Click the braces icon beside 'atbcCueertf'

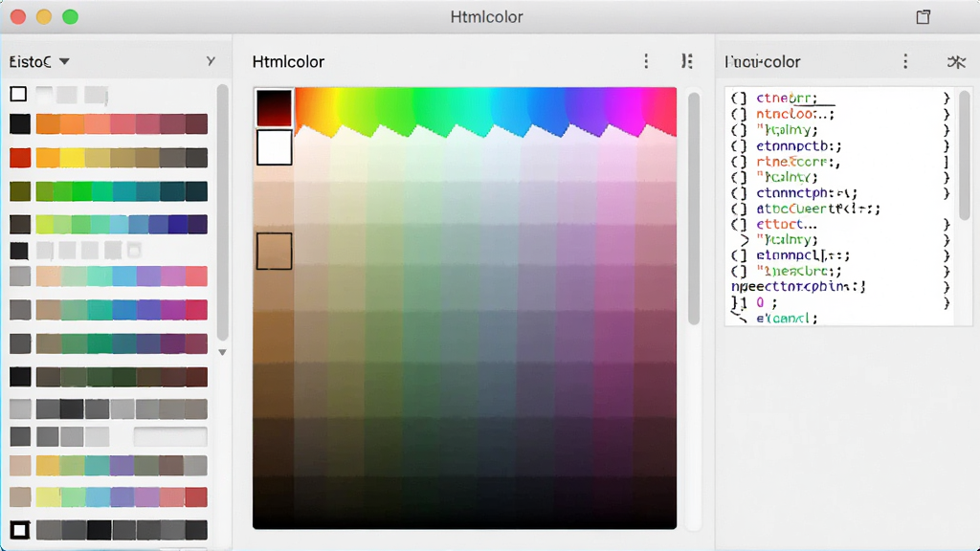click(739, 208)
